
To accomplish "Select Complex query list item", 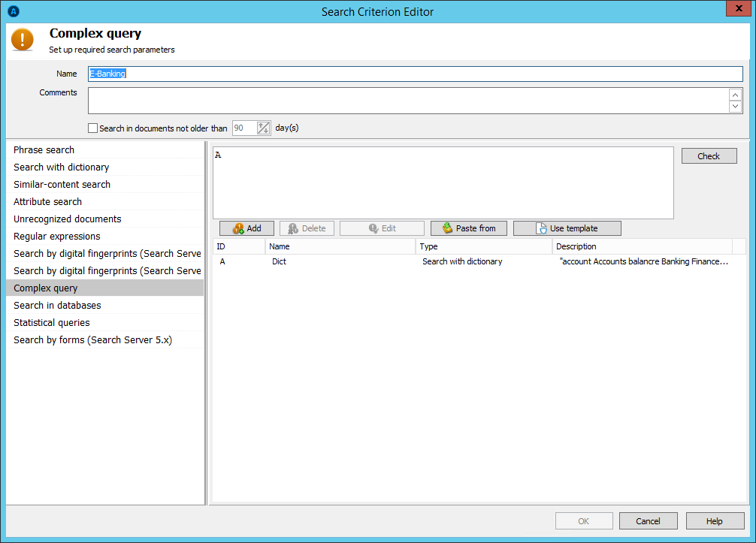I will (105, 288).
